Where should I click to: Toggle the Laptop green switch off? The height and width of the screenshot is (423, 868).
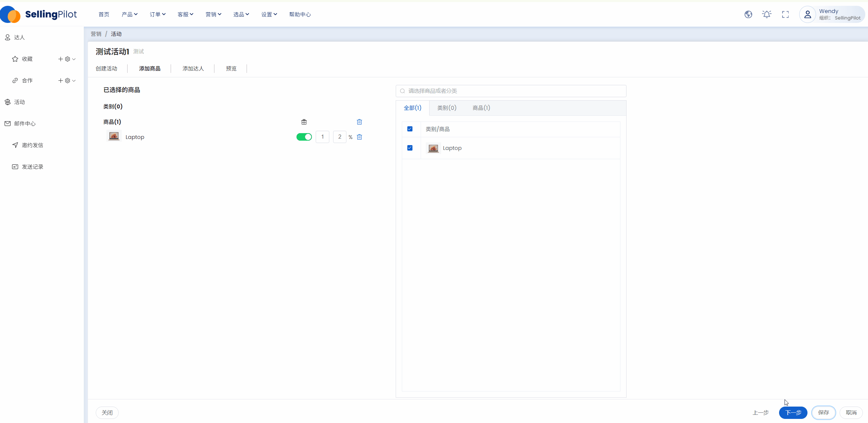pos(304,137)
